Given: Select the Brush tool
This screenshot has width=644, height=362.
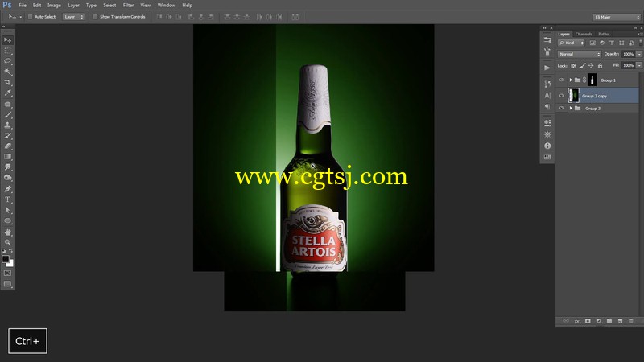Looking at the screenshot, I should click(x=7, y=115).
